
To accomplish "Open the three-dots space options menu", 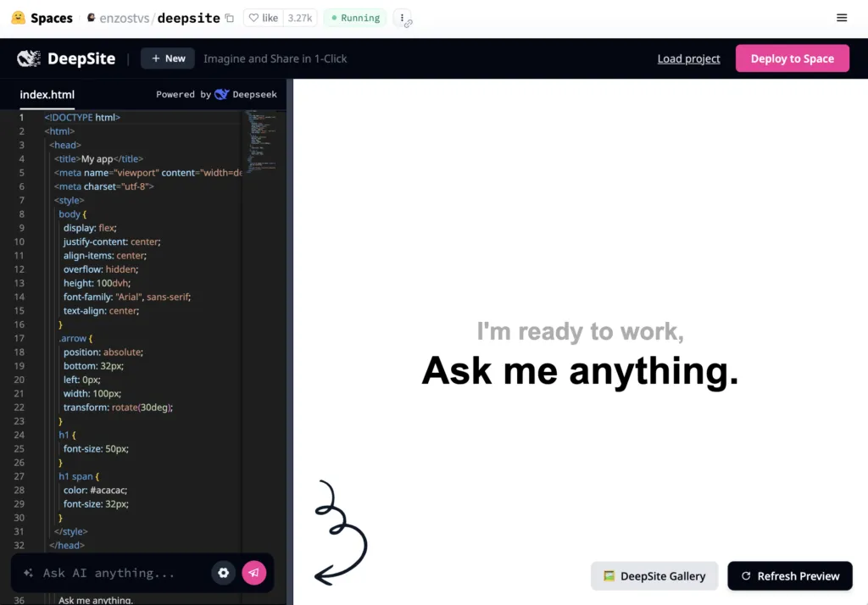I will [x=403, y=18].
